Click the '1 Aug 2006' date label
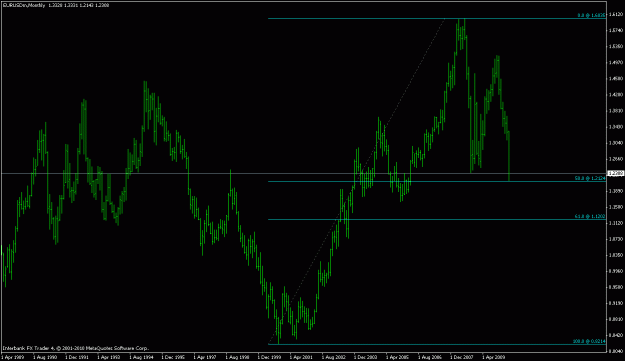This screenshot has height=361, width=625. point(429,357)
